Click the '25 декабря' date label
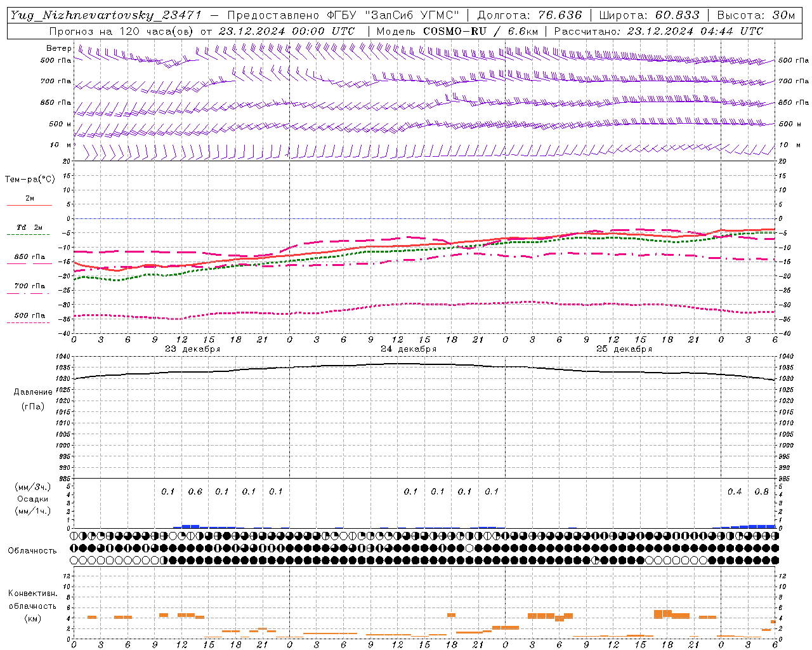The height and width of the screenshot is (650, 812). pos(624,349)
